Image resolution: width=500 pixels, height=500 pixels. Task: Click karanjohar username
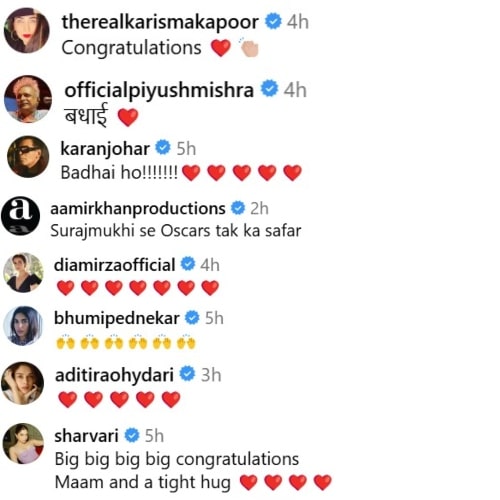click(x=105, y=149)
